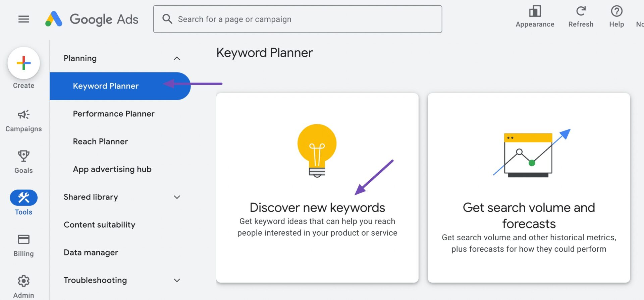Click the Google Ads logo
Viewport: 644px width, 300px height.
91,19
